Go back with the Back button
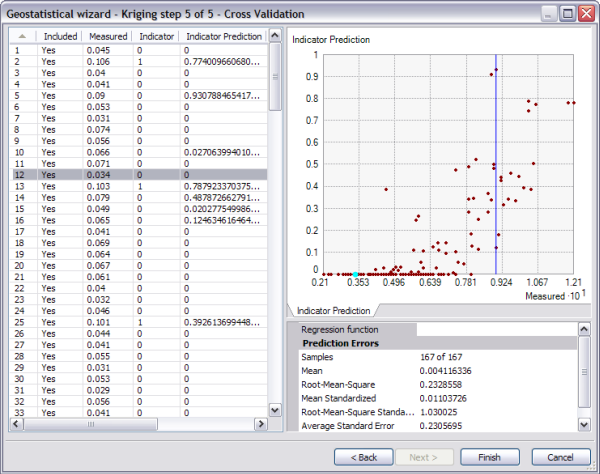600x474 pixels. tap(364, 457)
